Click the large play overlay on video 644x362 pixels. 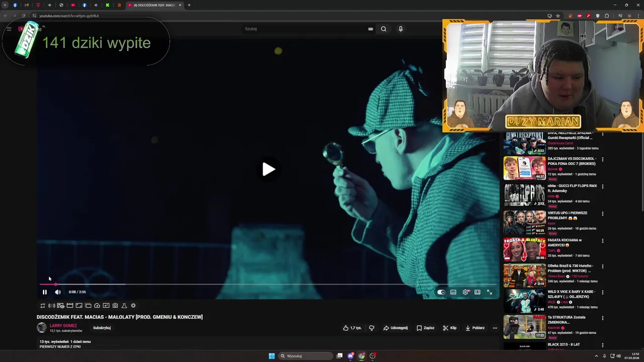pos(269,169)
